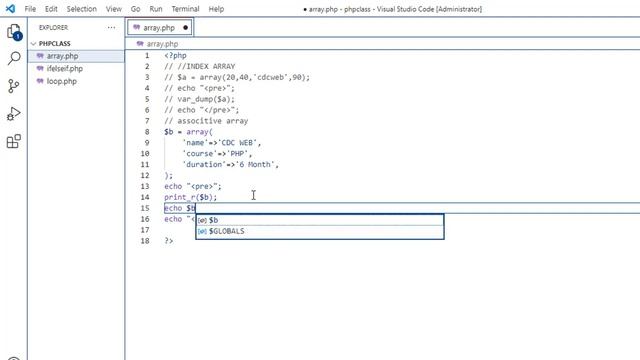Click the 'duration'=>'6 Month' line
Image resolution: width=640 pixels, height=360 pixels.
point(231,164)
